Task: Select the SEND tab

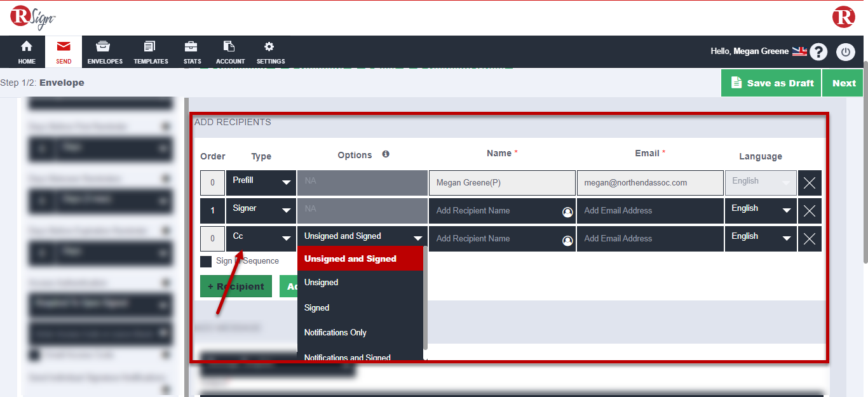Action: (x=64, y=52)
